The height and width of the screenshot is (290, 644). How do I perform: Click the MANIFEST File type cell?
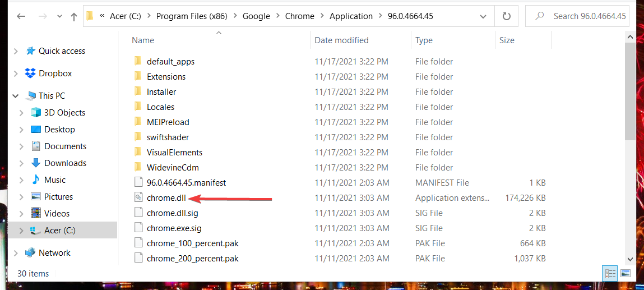[442, 183]
